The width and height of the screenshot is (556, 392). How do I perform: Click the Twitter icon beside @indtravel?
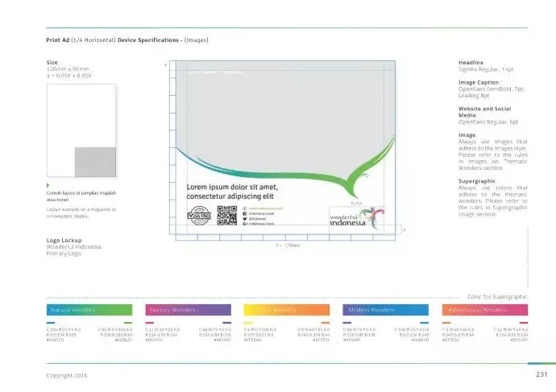pos(245,219)
